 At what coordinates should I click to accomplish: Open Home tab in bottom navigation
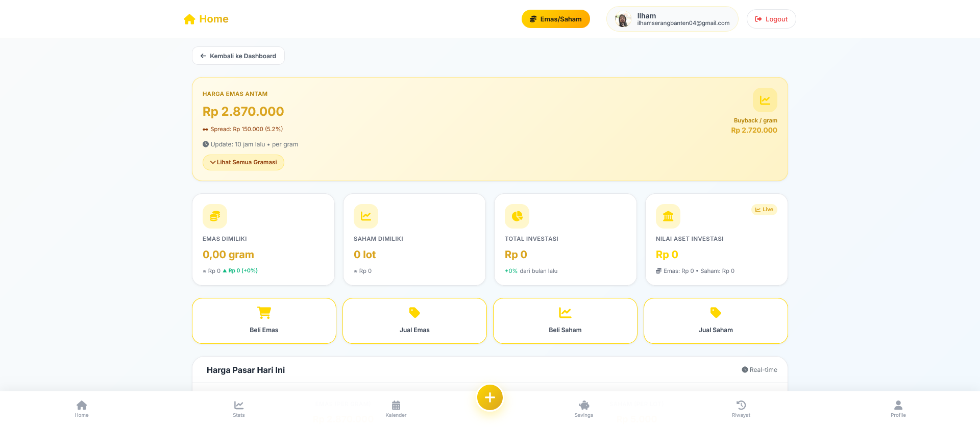coord(82,409)
